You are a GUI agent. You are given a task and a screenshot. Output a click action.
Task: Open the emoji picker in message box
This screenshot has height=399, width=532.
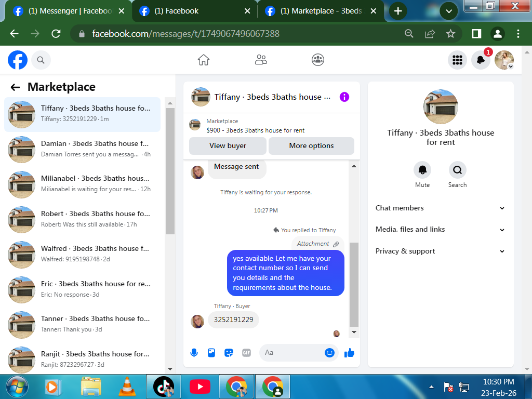click(x=329, y=353)
